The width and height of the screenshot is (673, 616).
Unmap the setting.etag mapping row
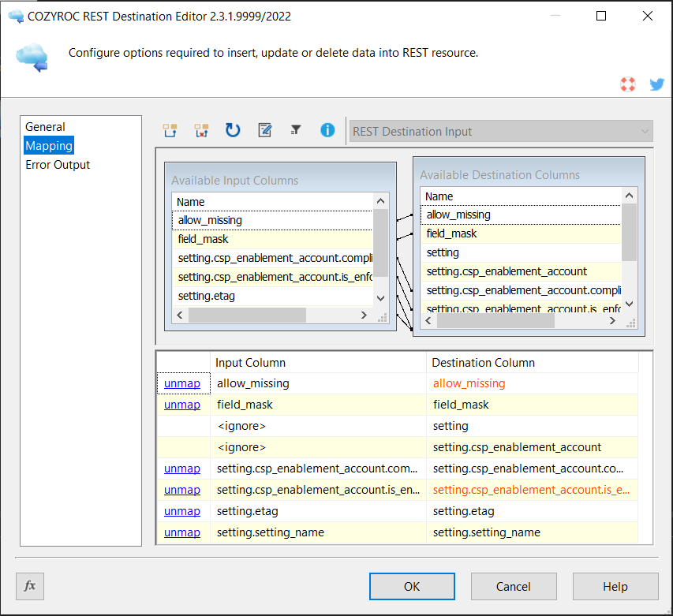[181, 511]
